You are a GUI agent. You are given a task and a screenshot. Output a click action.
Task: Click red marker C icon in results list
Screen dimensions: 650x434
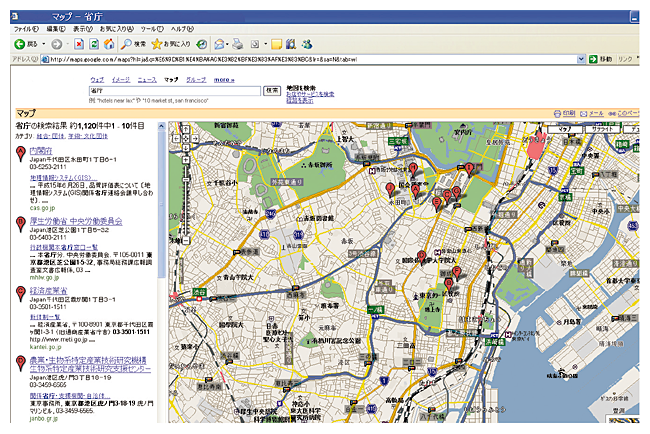click(x=20, y=293)
